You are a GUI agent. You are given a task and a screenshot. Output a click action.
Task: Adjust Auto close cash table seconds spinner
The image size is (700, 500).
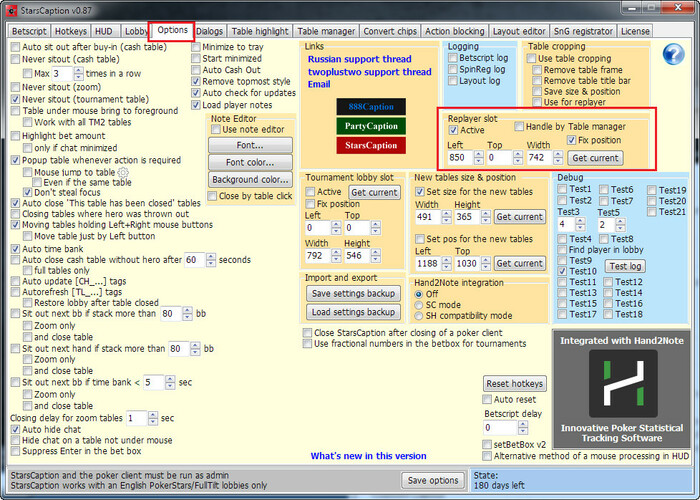click(211, 260)
